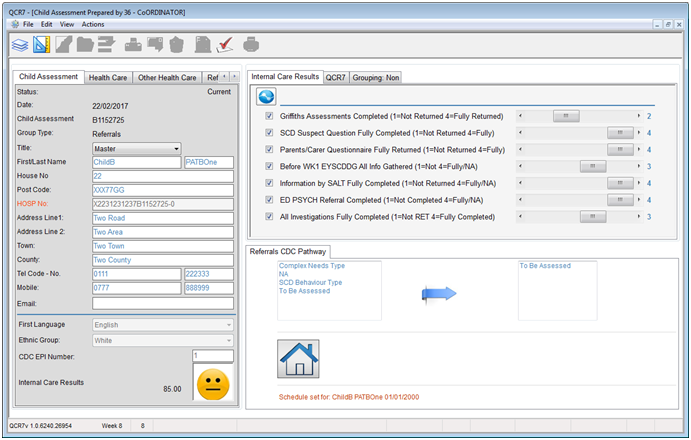Click the blue arrow in Referrals pathway

point(436,293)
